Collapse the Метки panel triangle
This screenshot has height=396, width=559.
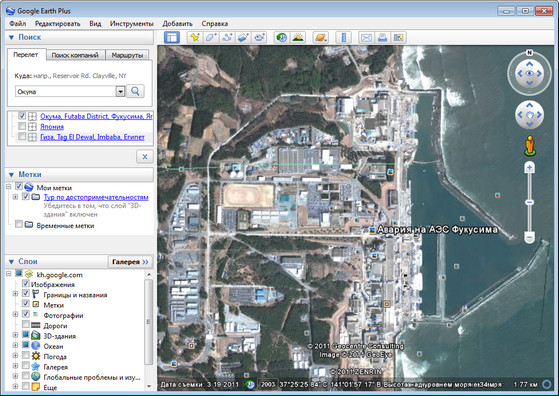11,175
